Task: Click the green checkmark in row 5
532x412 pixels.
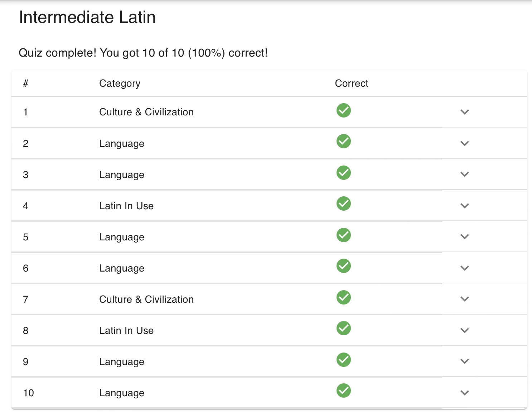Action: tap(343, 235)
